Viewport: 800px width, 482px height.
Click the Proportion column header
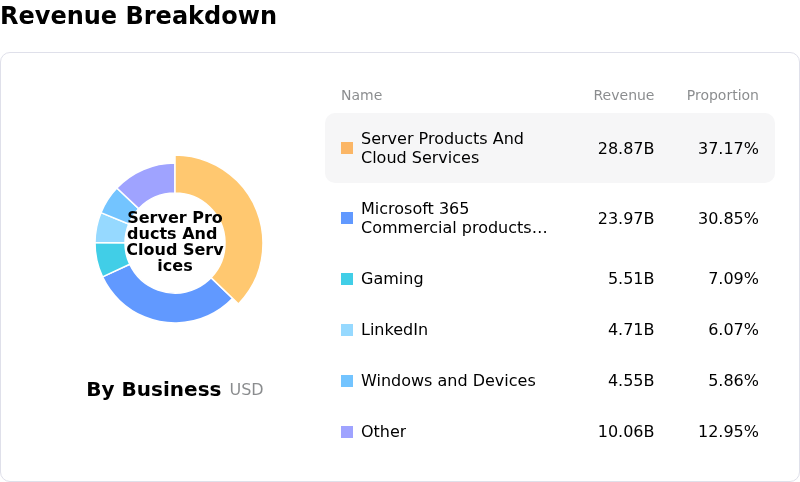(x=722, y=96)
